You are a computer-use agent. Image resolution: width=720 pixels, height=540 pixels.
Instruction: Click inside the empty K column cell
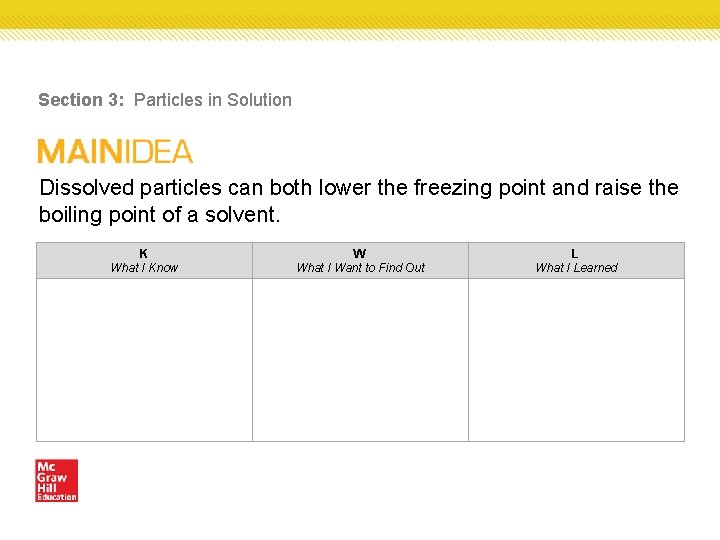144,359
